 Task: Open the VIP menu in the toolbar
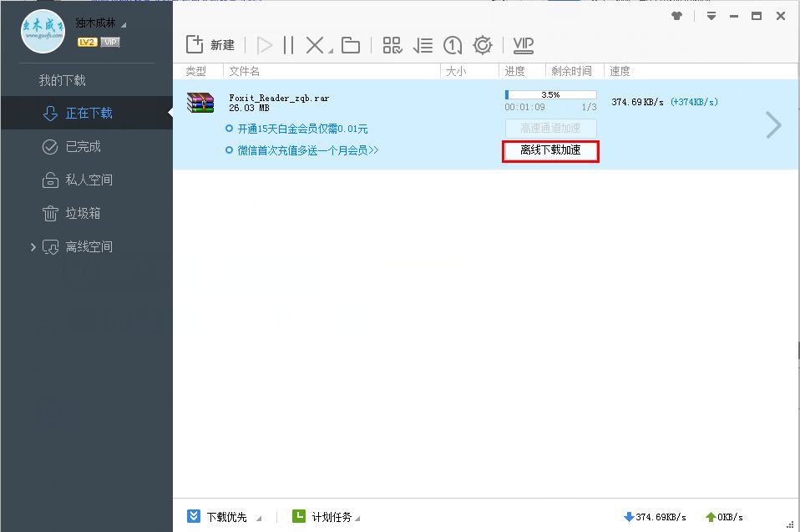pyautogui.click(x=523, y=45)
